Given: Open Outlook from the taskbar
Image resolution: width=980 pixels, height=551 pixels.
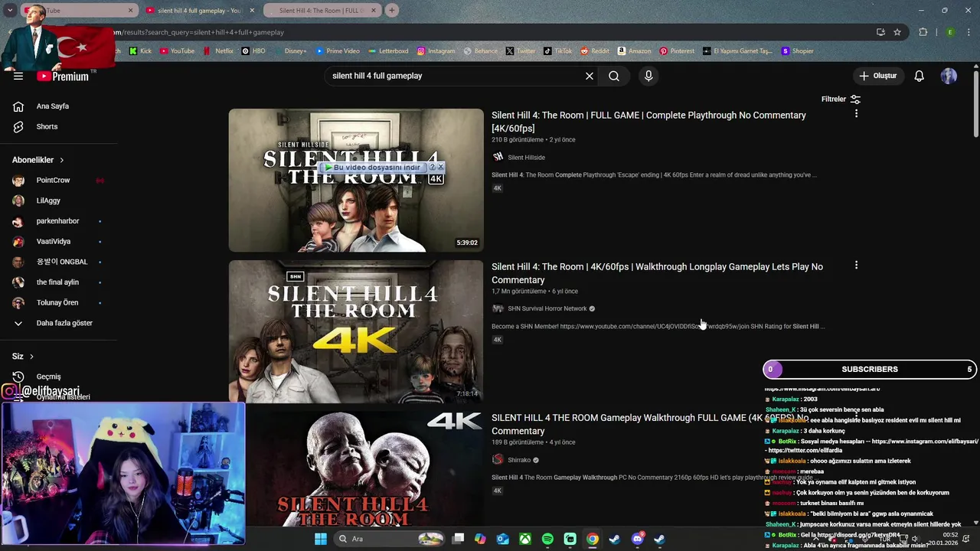Looking at the screenshot, I should pos(502,539).
